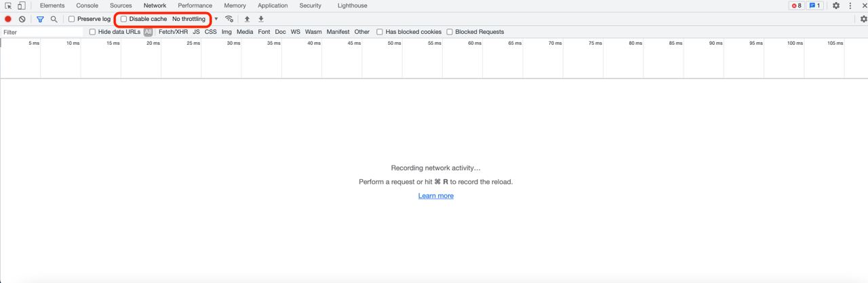
Task: Toggle the network filter funnel icon
Action: pos(40,19)
